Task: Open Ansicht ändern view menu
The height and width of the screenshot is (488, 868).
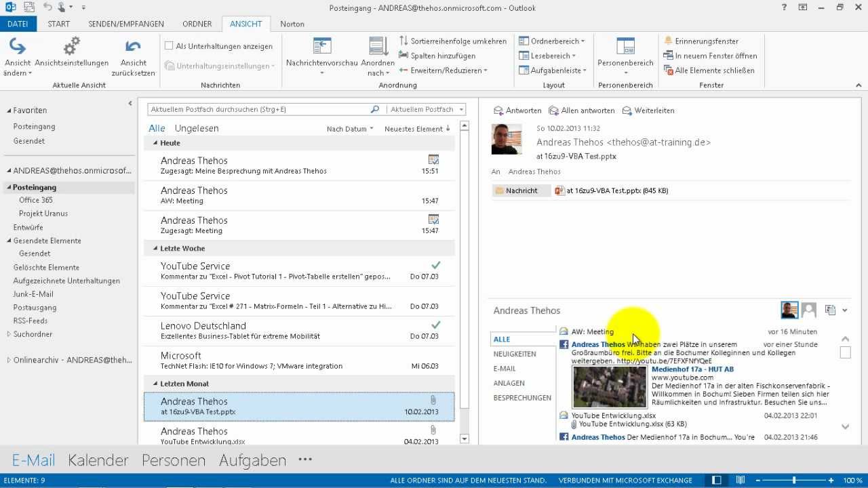Action: click(x=18, y=57)
